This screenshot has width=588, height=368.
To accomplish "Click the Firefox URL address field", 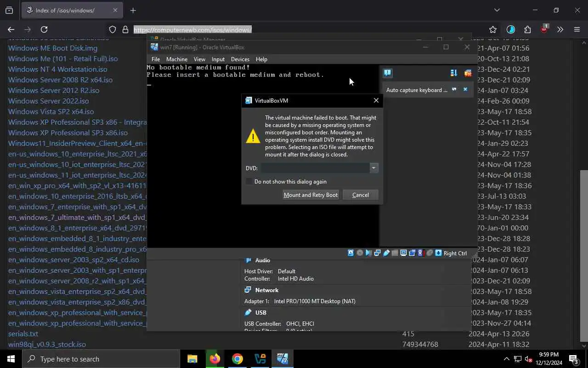I will coord(303,29).
